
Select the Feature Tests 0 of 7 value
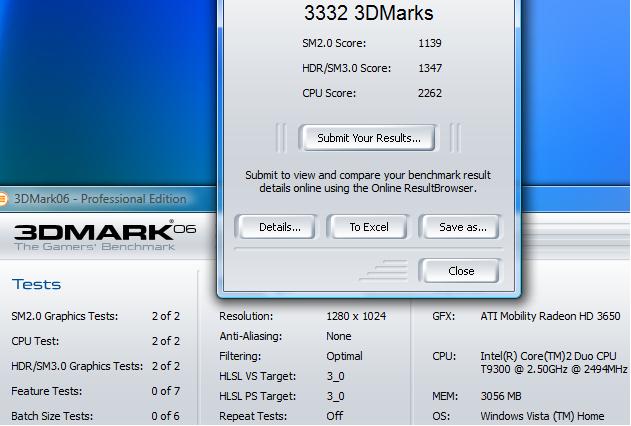tap(165, 391)
